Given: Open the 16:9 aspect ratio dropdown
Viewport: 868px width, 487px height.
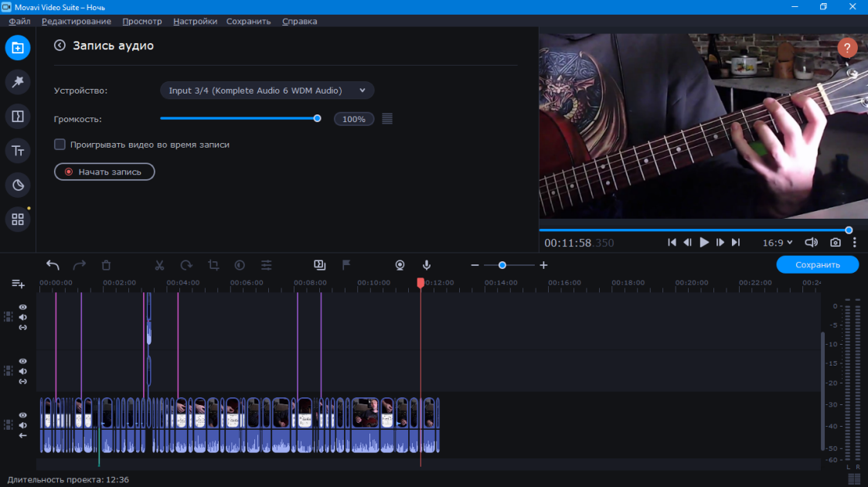Looking at the screenshot, I should [x=778, y=243].
